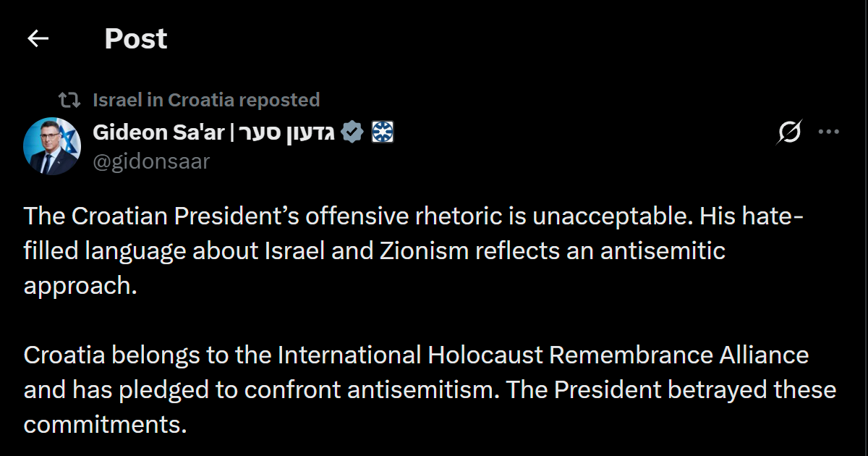Click the repost arrows icon
Image resolution: width=868 pixels, height=456 pixels.
[x=69, y=100]
